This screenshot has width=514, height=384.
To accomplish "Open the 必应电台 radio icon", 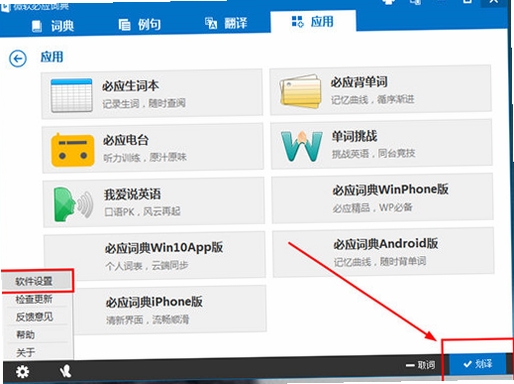I will click(x=73, y=150).
